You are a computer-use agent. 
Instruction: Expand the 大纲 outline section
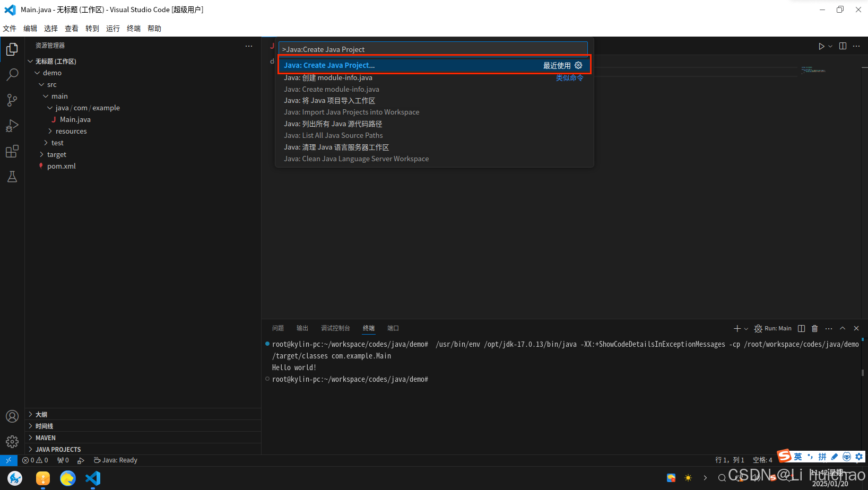143,414
